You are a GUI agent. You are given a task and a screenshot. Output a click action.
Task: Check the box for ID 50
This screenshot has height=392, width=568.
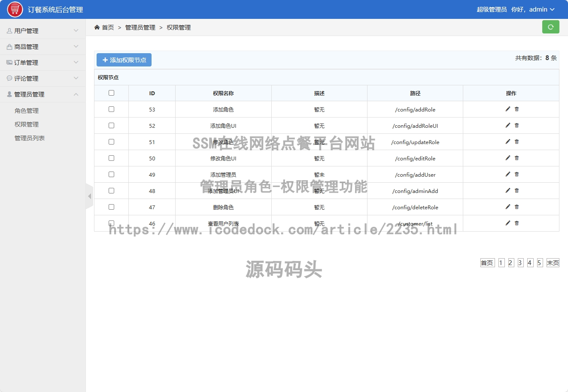coord(111,158)
